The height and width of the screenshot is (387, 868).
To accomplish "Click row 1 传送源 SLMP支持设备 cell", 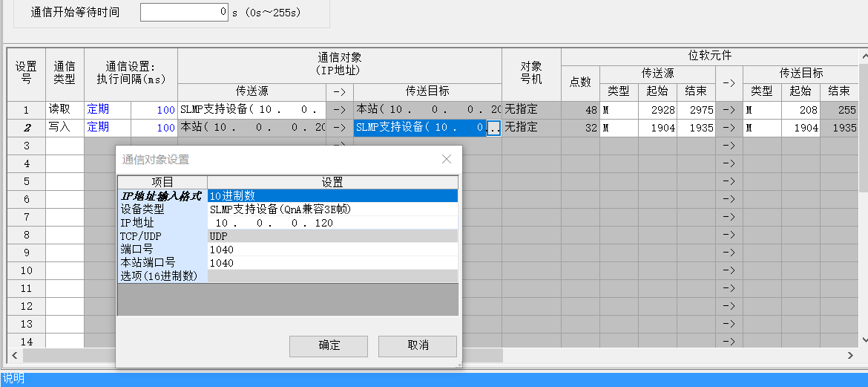I will 251,110.
